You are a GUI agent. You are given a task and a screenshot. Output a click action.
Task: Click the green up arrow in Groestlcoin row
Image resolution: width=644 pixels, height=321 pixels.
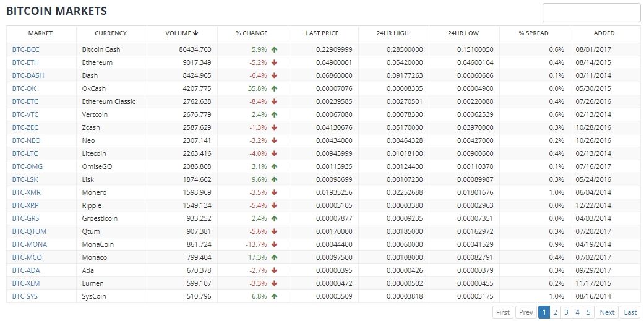point(274,219)
